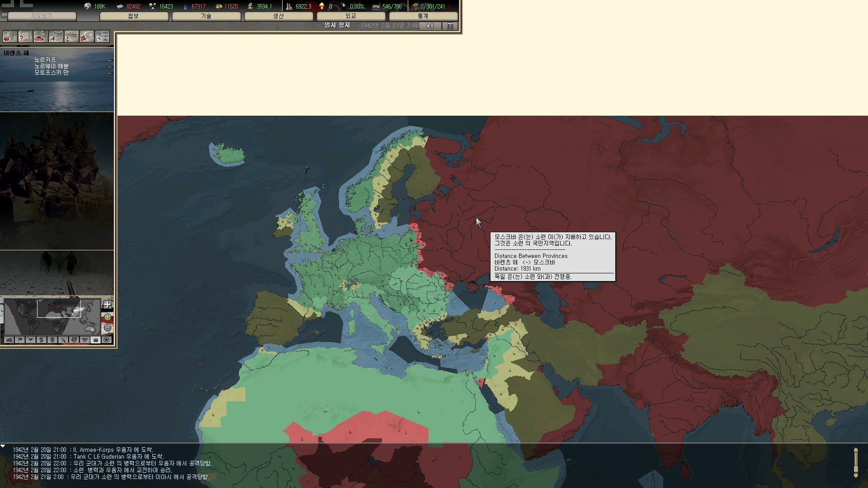Toggle the pause/play game speed button

coord(430,26)
